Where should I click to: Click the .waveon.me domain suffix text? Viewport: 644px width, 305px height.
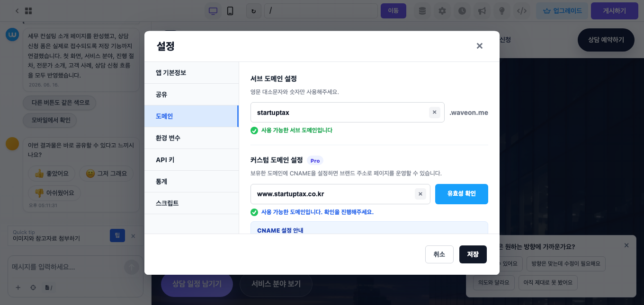click(468, 113)
